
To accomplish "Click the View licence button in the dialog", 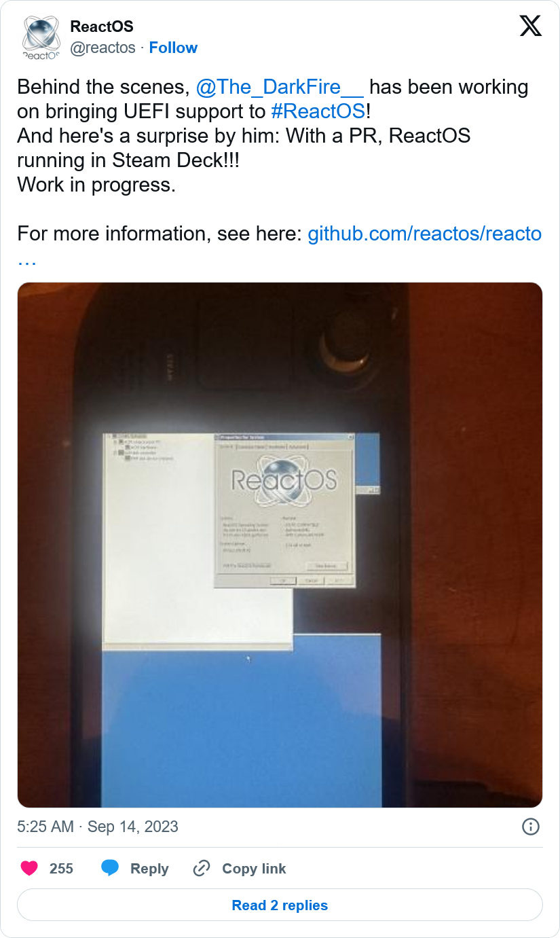I will click(326, 566).
